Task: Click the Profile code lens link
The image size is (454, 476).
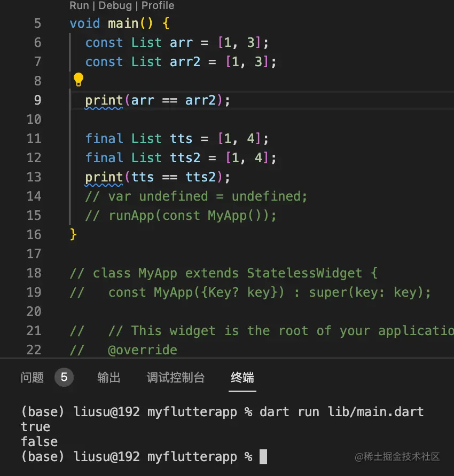Action: [158, 5]
